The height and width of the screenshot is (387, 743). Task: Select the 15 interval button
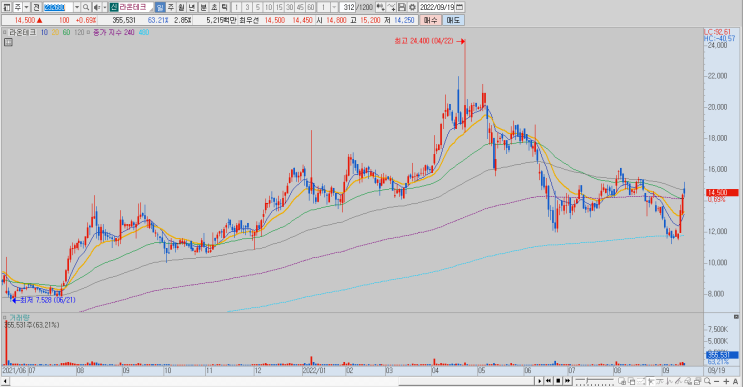click(x=279, y=7)
